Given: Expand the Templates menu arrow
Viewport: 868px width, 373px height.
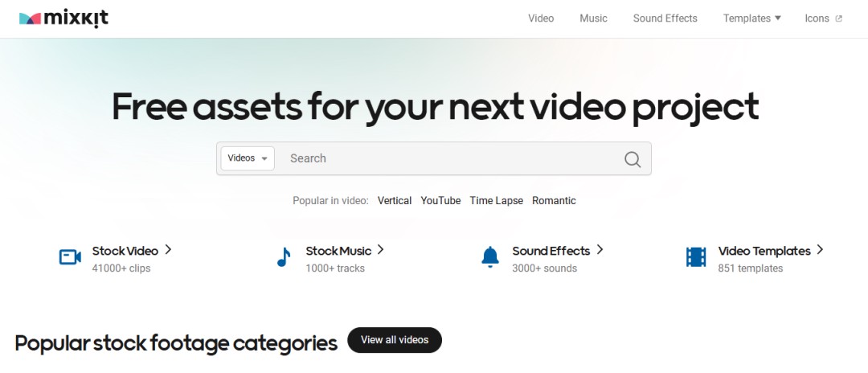Looking at the screenshot, I should 778,18.
